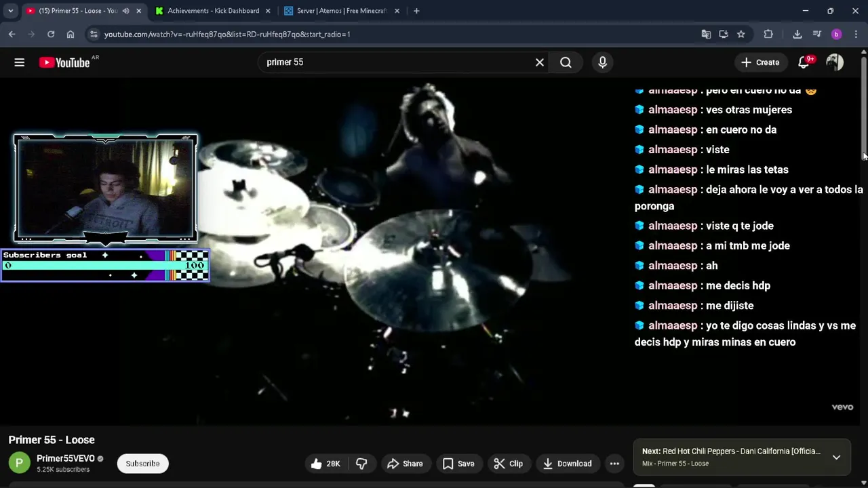The image size is (868, 488).
Task: Click chat line 'a mi tmb me jode'
Action: (x=747, y=245)
